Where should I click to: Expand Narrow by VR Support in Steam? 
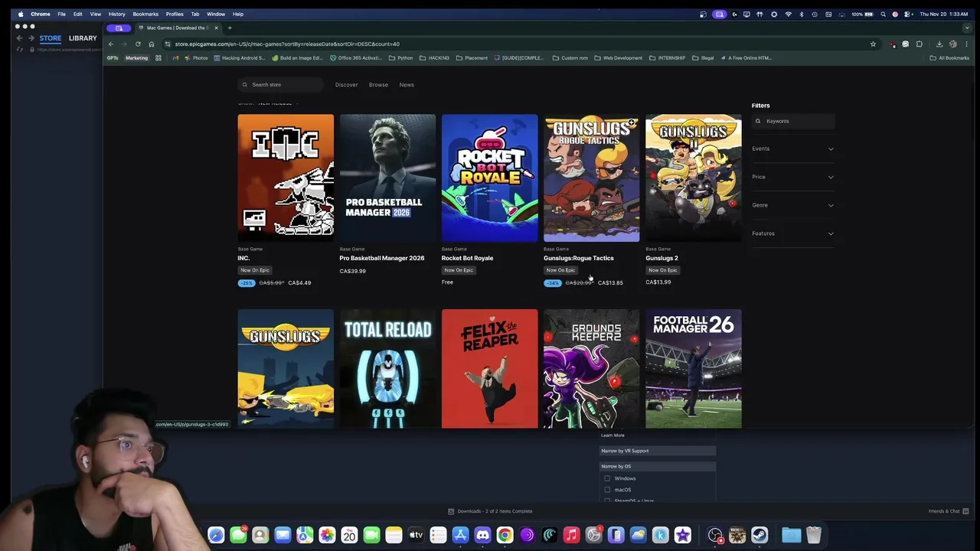657,451
